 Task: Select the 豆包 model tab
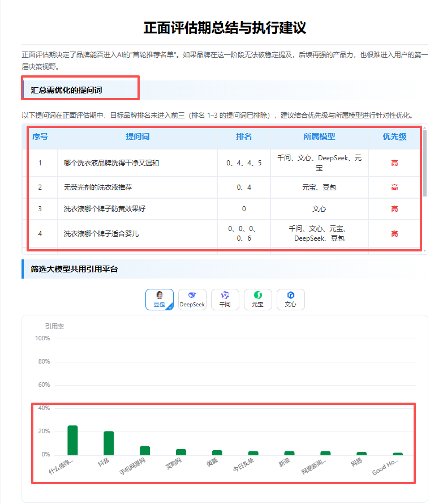(x=160, y=300)
